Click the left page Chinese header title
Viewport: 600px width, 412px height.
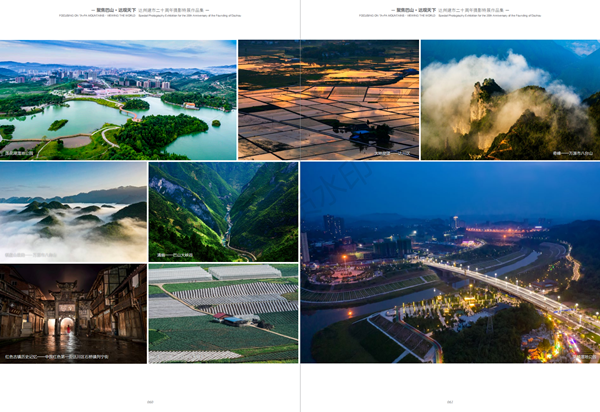[150, 9]
